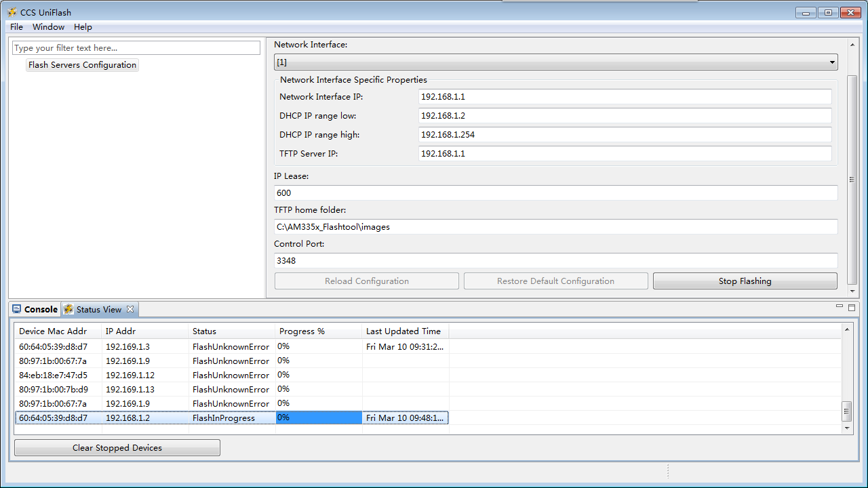The height and width of the screenshot is (488, 868).
Task: Click the Status View tab icon
Action: point(68,309)
